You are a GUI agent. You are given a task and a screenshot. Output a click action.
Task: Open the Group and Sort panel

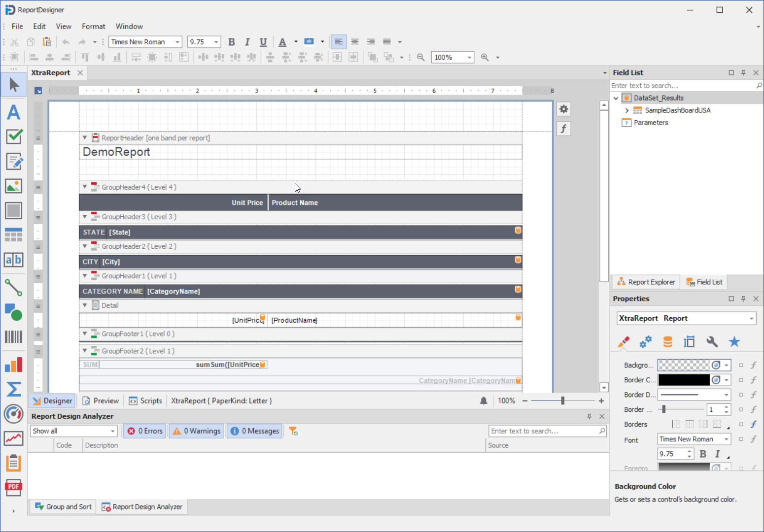pos(64,507)
